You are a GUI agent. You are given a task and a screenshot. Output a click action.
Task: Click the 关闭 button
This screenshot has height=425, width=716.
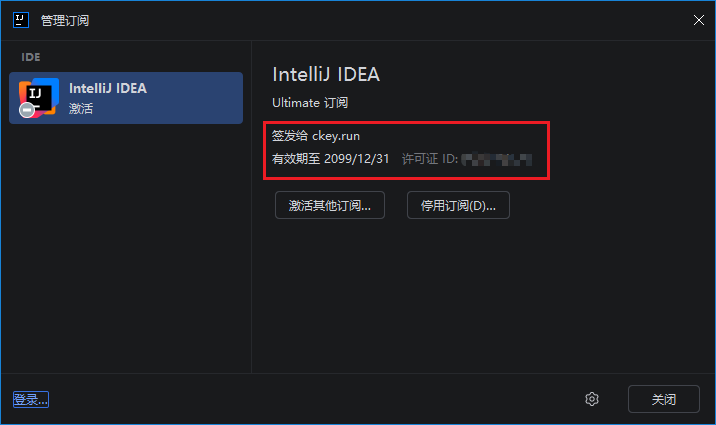(x=663, y=399)
